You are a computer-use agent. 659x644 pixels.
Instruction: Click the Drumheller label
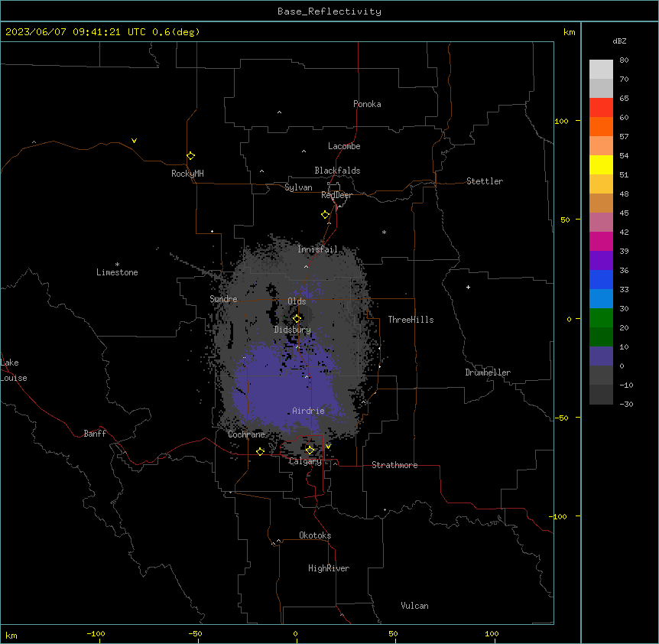pyautogui.click(x=488, y=372)
